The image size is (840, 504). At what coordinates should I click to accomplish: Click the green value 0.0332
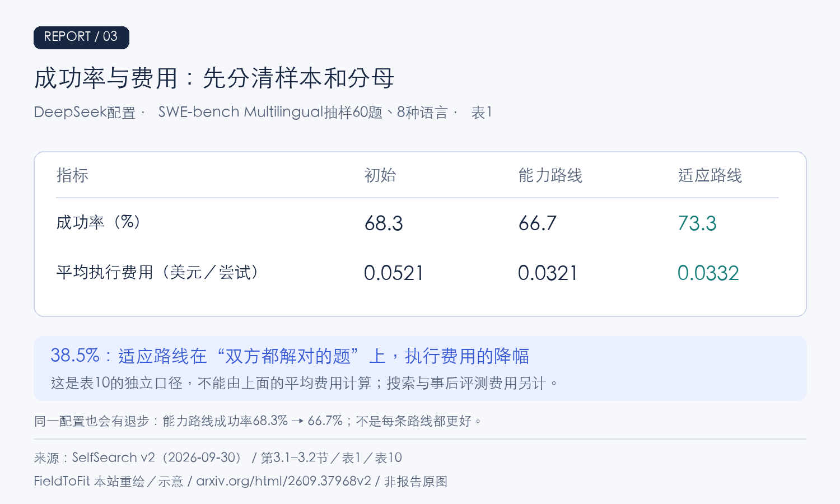(708, 273)
